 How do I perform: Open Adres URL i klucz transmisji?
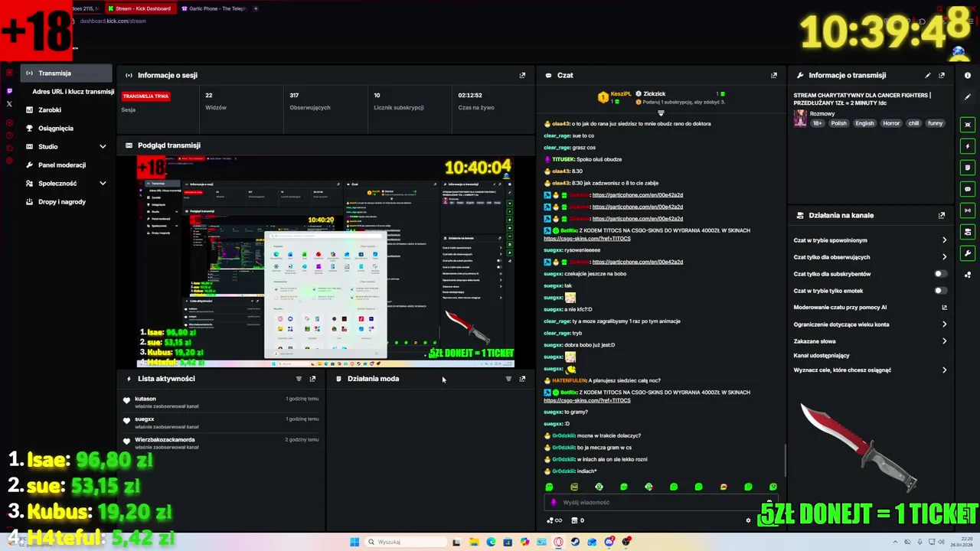click(x=73, y=92)
